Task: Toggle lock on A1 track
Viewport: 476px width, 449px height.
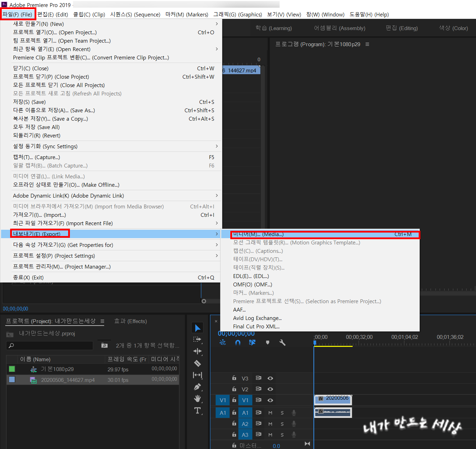Action: (x=234, y=412)
